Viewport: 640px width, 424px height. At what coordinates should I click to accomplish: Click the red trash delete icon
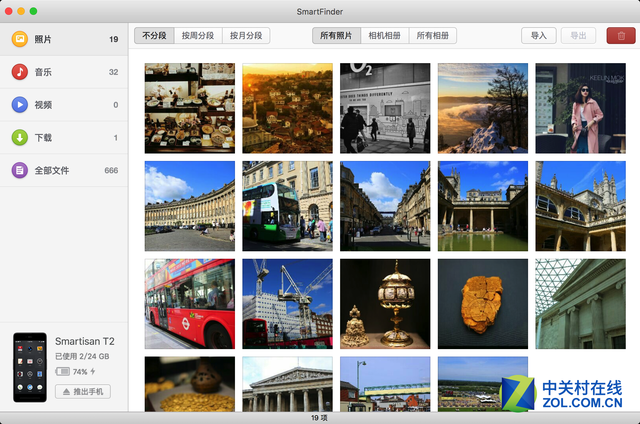click(620, 35)
